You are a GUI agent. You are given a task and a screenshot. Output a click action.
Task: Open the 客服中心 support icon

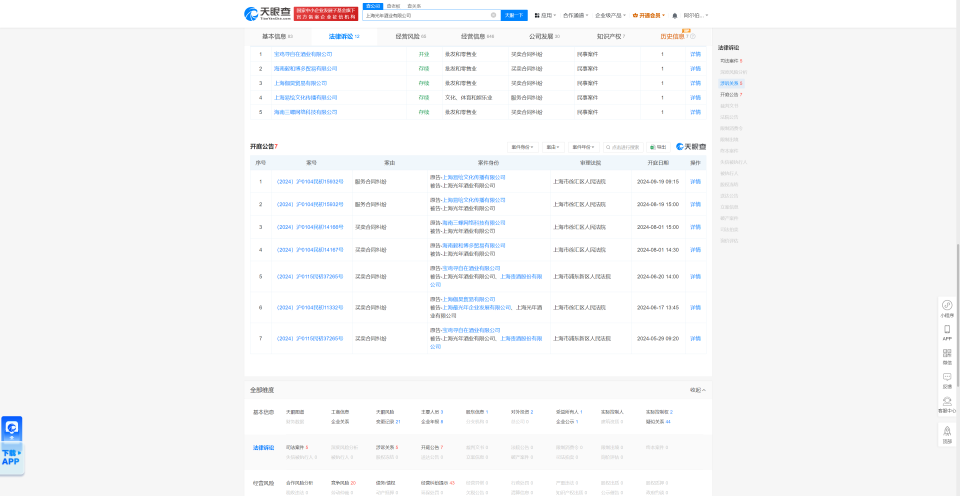coord(947,405)
